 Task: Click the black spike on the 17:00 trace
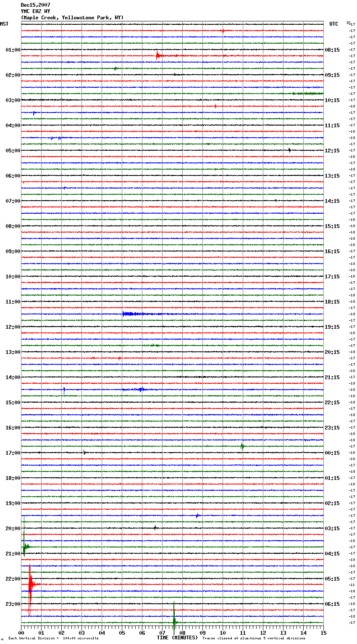(84, 453)
